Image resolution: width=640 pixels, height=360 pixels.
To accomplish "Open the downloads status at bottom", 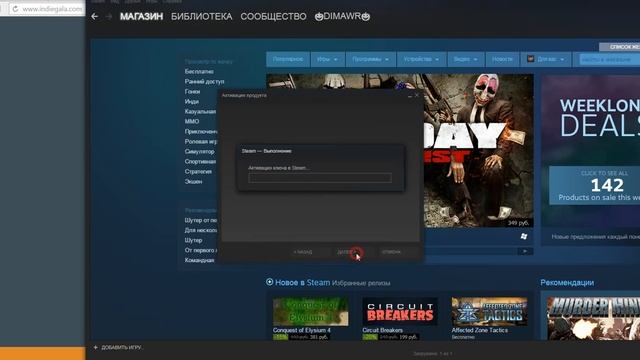I will pyautogui.click(x=433, y=353).
